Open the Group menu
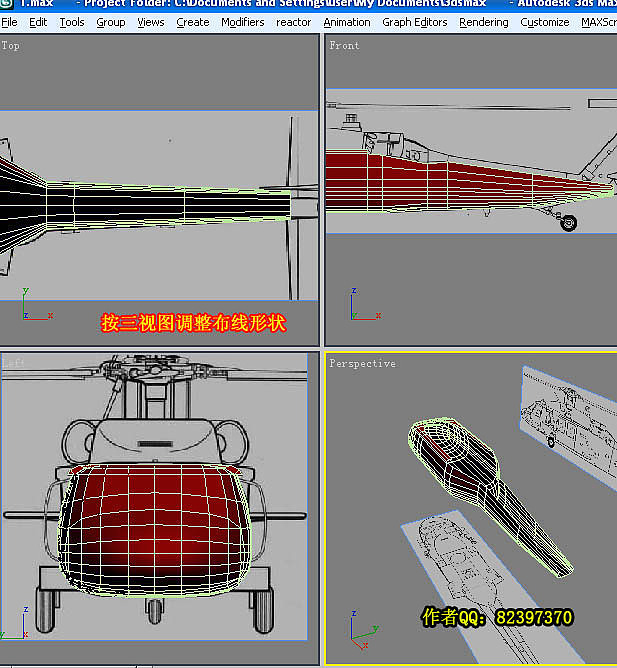 (x=111, y=22)
